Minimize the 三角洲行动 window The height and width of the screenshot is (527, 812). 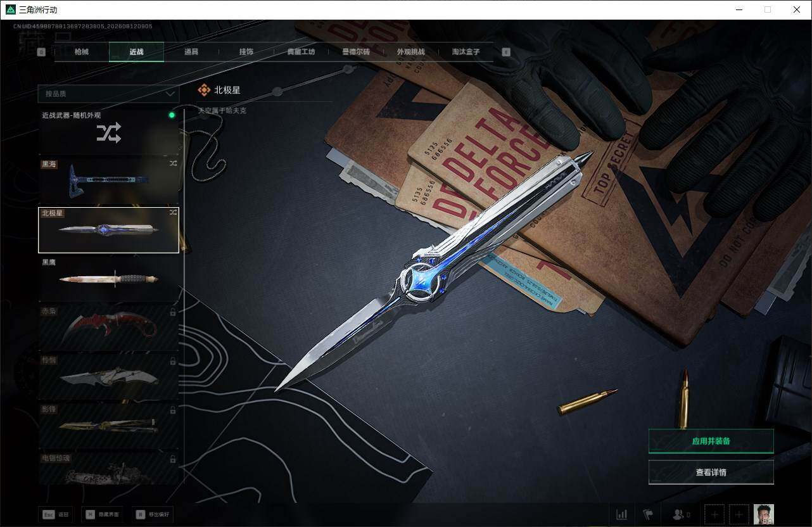click(739, 10)
